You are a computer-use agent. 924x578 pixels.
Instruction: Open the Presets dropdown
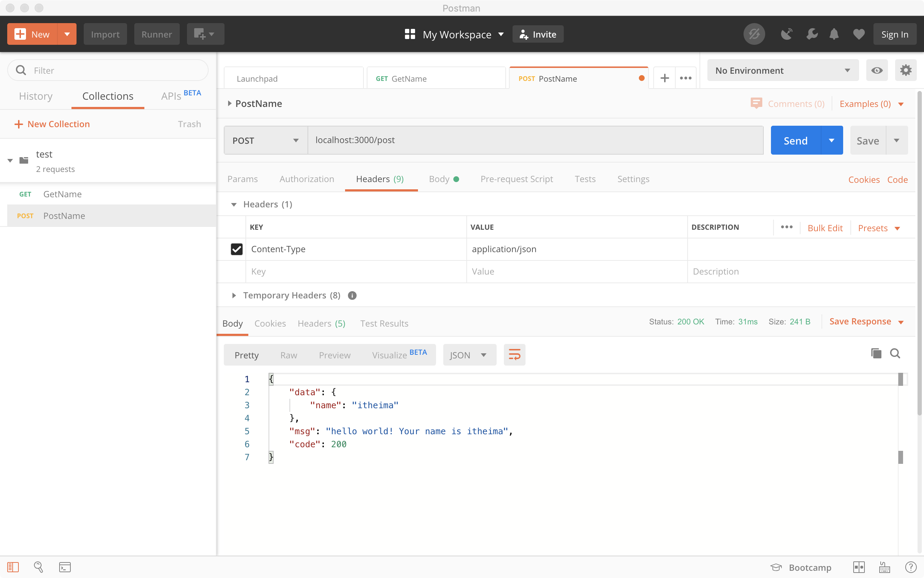[x=879, y=228]
